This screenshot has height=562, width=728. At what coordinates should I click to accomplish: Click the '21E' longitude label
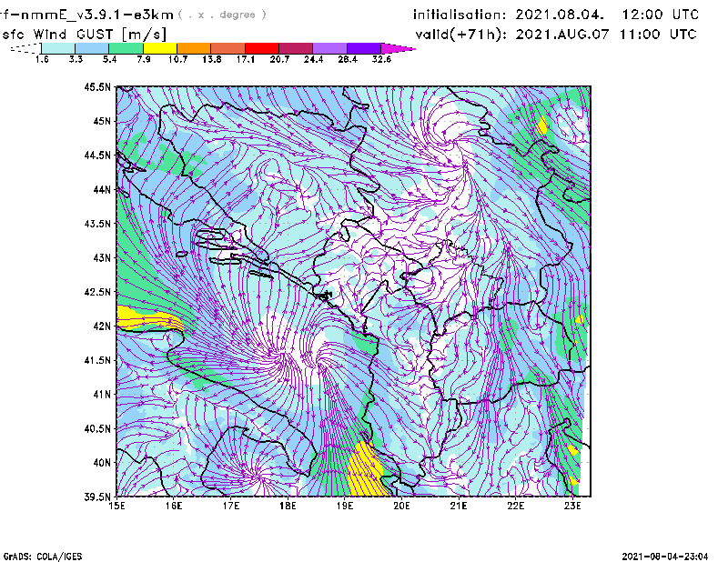[459, 506]
